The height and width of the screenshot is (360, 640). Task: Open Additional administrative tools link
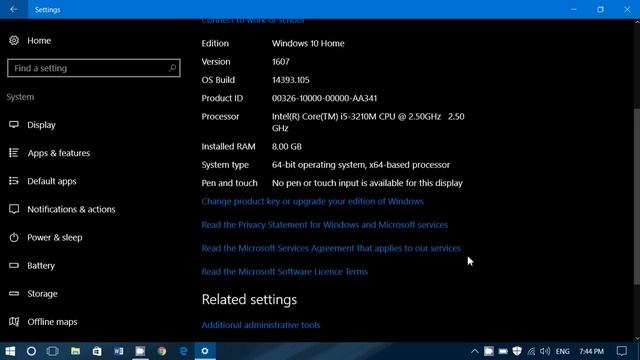(261, 325)
